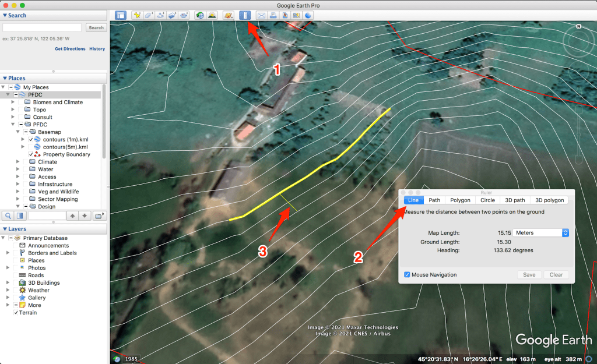
Task: Click the 3D Buildings layer icon
Action: [x=23, y=282]
